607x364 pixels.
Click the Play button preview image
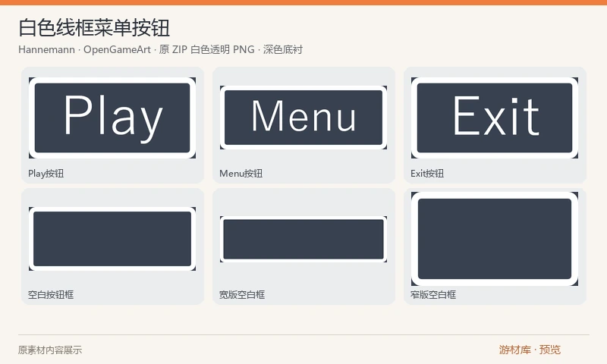[x=112, y=118]
